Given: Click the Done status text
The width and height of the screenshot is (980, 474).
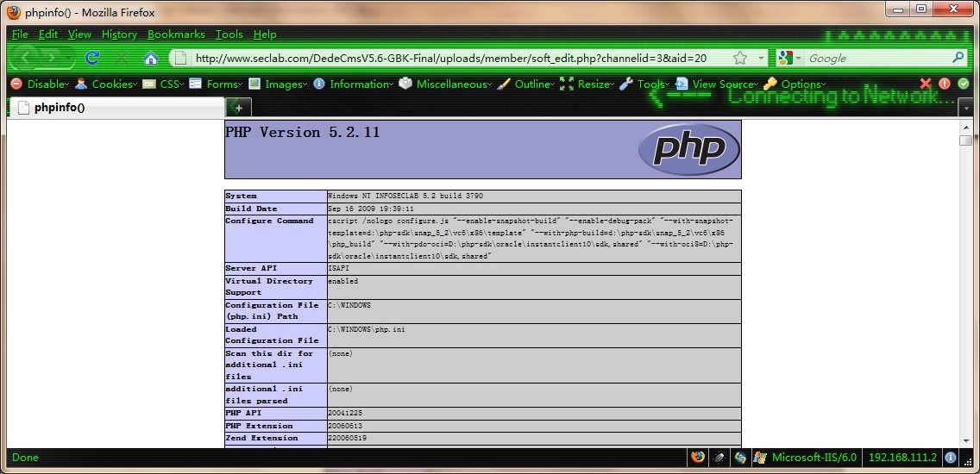Looking at the screenshot, I should click(x=25, y=457).
